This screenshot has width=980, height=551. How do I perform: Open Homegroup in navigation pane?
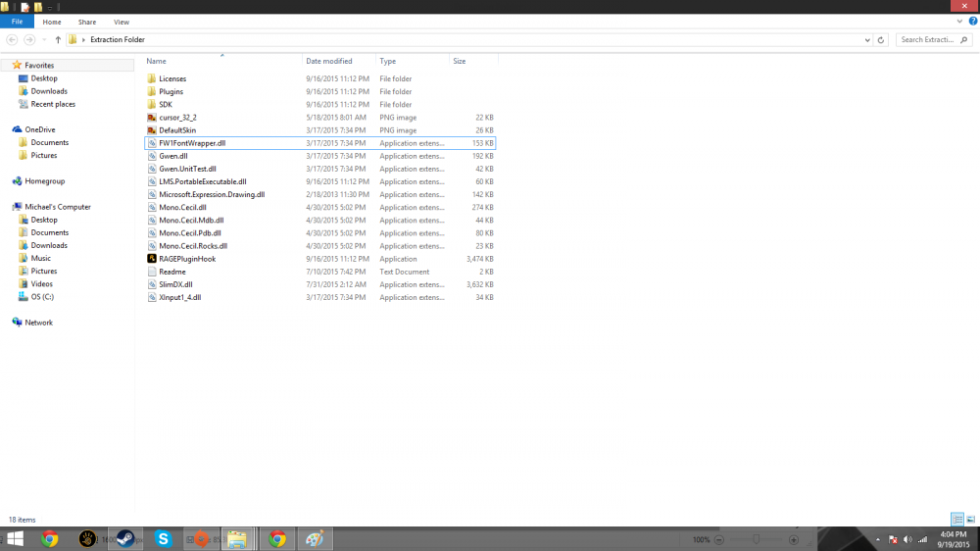click(44, 181)
